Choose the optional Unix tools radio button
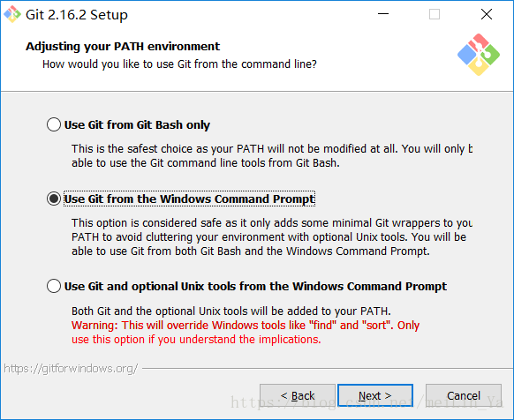This screenshot has width=514, height=420. point(54,286)
